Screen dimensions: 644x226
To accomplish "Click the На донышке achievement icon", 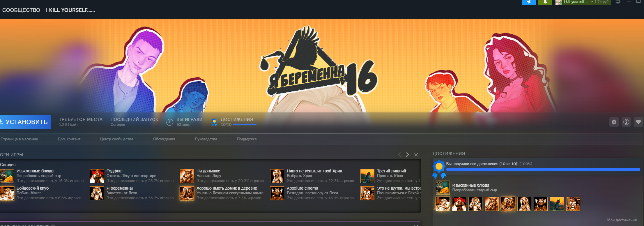I will coord(187,176).
